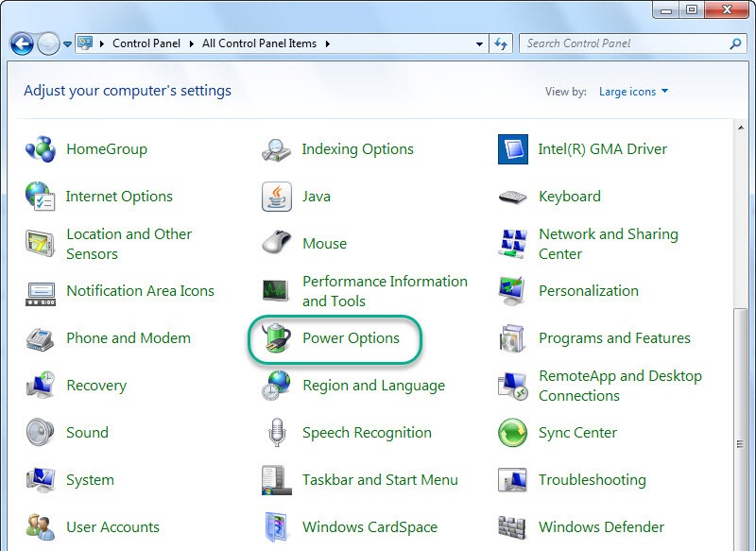Open the 'Large icons' View by dropdown

(x=633, y=92)
